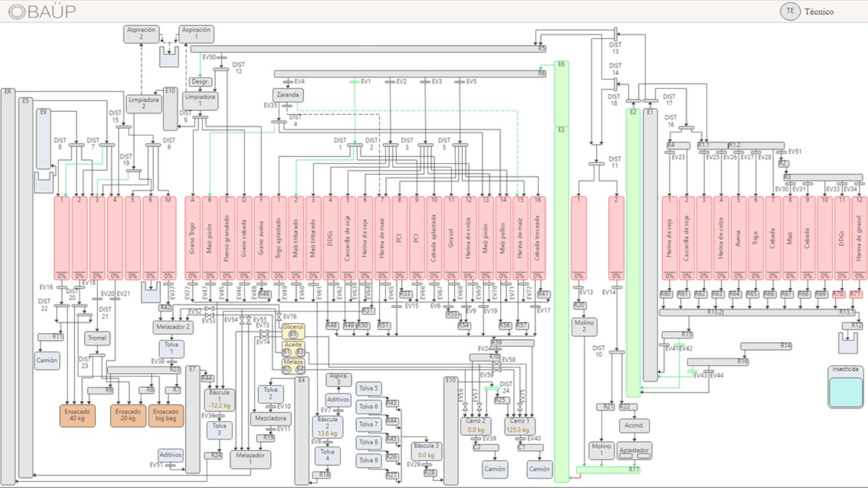Select pump B5 in Glicerol tank

point(293,334)
